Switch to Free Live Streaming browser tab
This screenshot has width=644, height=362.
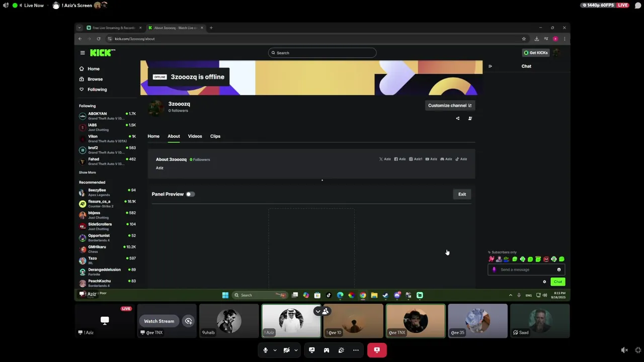pos(114,28)
